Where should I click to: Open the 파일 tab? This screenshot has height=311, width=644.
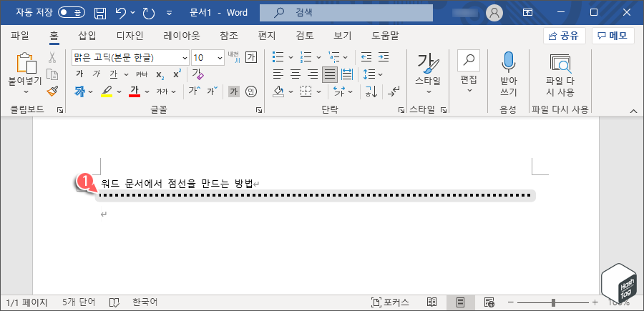20,36
